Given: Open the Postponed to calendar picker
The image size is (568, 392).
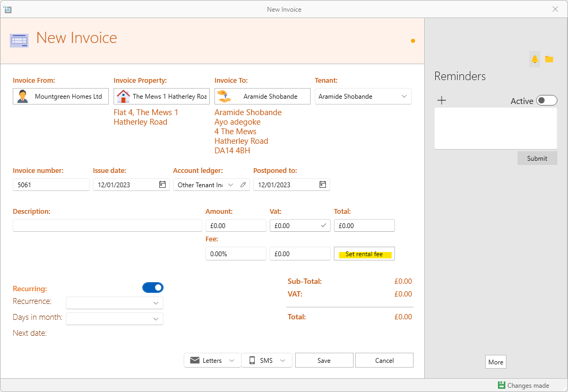Looking at the screenshot, I should 322,185.
